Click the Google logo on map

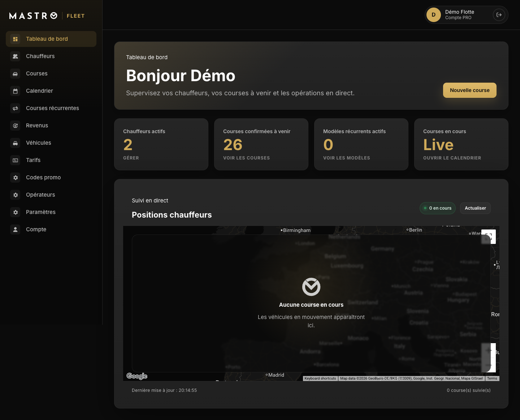coord(137,376)
